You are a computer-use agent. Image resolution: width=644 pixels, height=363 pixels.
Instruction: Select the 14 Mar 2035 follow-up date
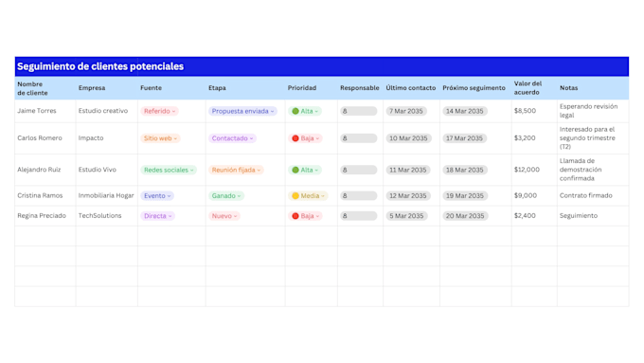464,111
